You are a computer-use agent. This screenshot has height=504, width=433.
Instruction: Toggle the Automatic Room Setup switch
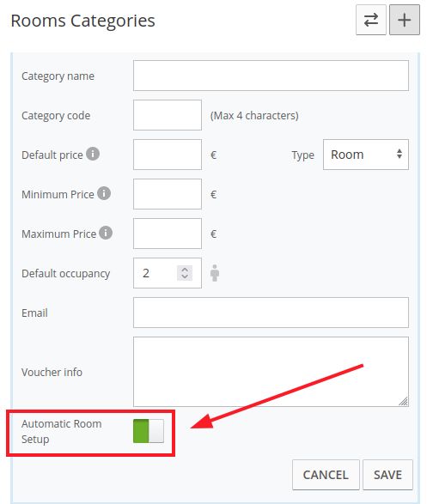(149, 431)
